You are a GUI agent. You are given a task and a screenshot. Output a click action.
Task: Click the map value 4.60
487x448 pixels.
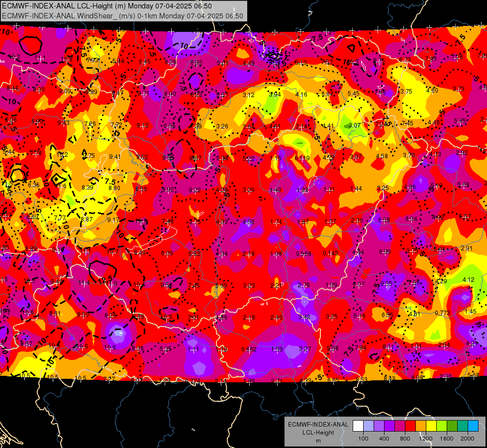(432, 91)
